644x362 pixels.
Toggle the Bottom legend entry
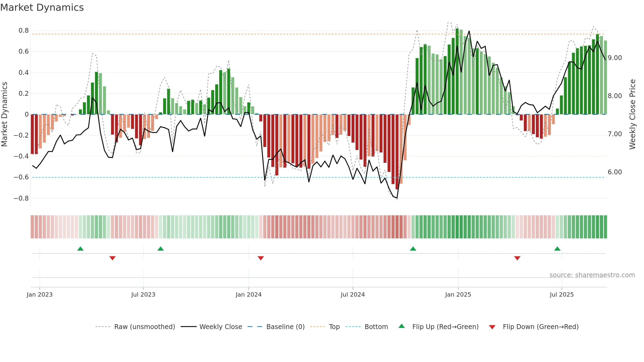coord(367,327)
